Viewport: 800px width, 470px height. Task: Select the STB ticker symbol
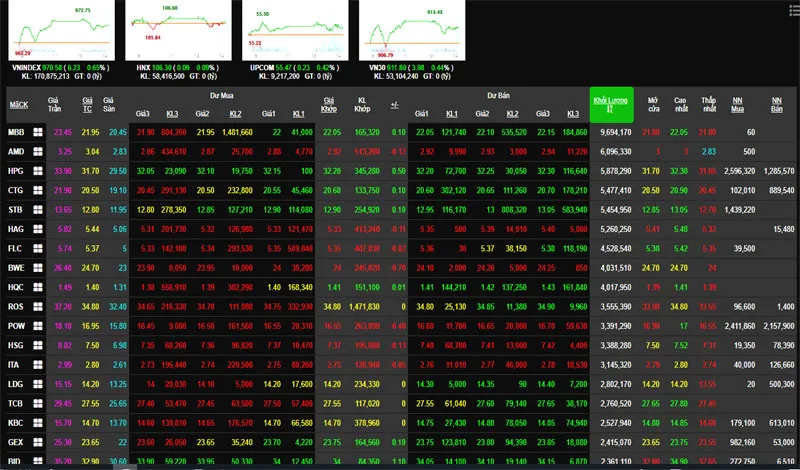click(x=15, y=210)
